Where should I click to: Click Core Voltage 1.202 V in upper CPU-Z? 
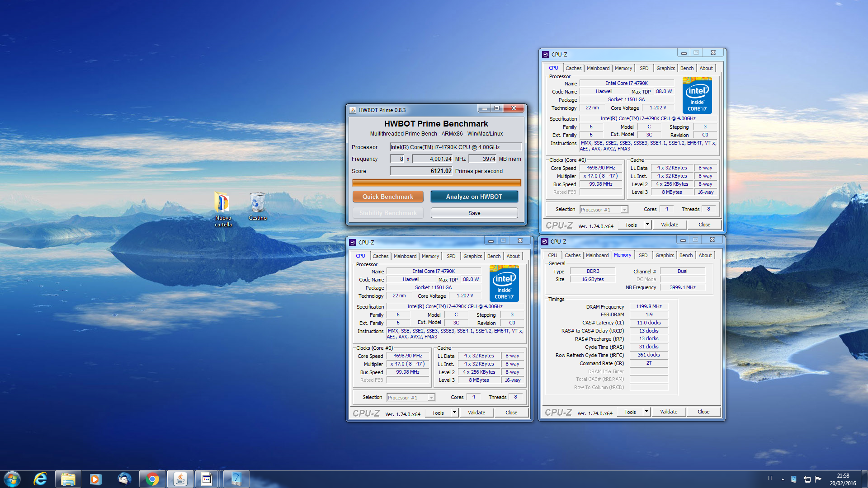pyautogui.click(x=658, y=108)
